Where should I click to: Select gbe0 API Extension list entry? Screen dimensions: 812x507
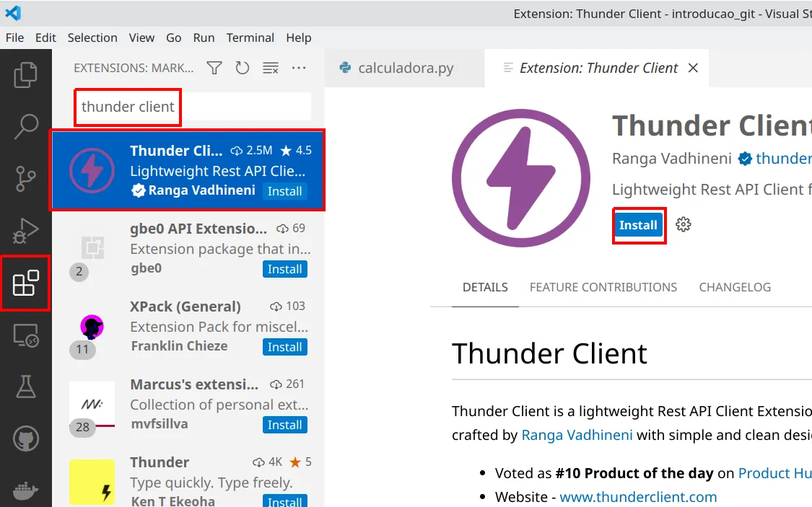coord(188,248)
